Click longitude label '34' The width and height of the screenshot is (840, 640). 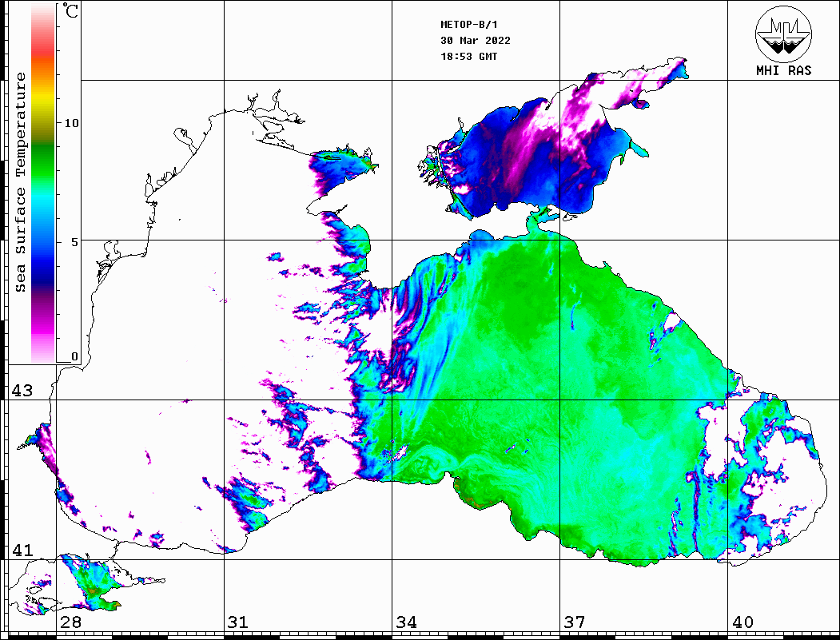pos(406,622)
